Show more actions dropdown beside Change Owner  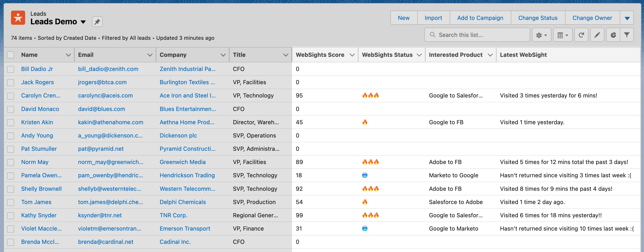pyautogui.click(x=627, y=18)
